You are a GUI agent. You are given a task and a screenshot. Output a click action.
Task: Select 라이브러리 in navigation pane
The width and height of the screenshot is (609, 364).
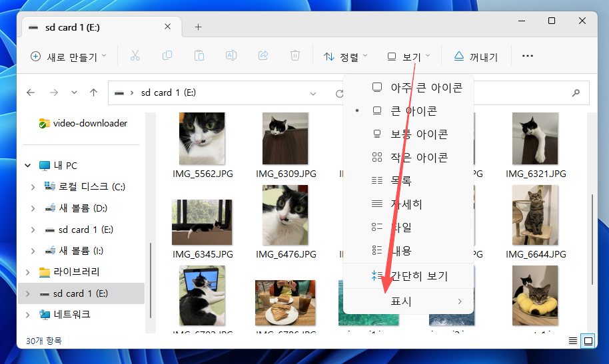69,272
